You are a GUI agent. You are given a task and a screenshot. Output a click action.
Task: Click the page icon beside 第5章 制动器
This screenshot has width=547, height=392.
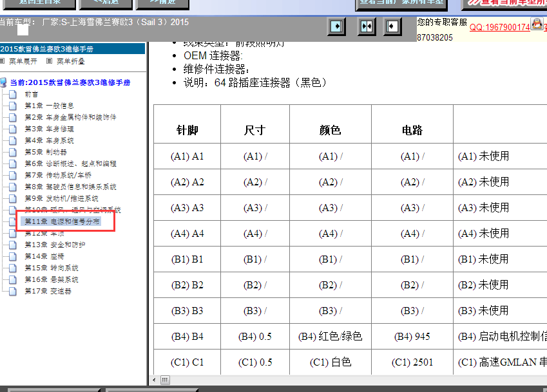tap(12, 152)
